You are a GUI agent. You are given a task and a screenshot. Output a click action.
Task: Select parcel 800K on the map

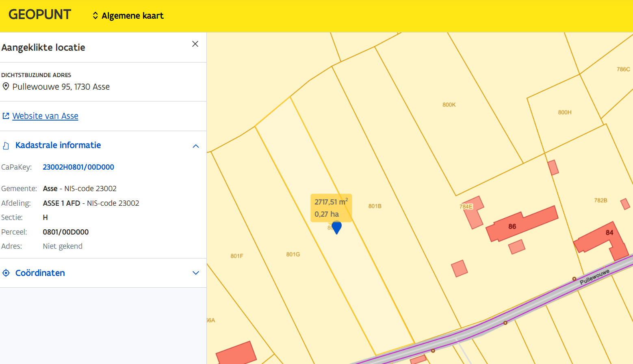click(449, 105)
